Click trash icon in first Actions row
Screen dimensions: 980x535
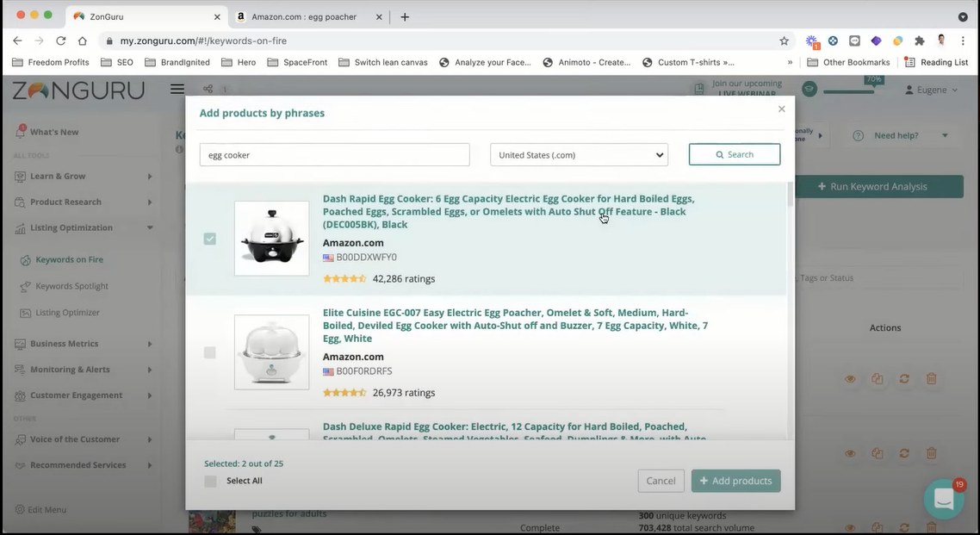(x=931, y=379)
